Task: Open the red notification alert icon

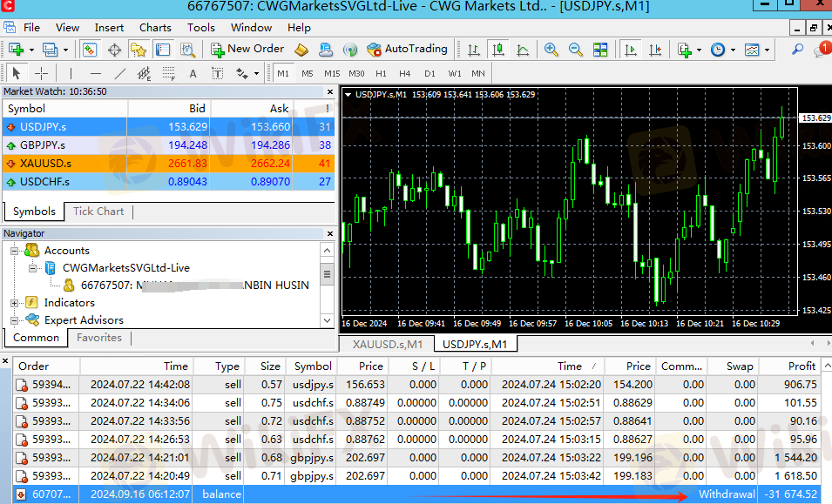Action: (x=822, y=50)
